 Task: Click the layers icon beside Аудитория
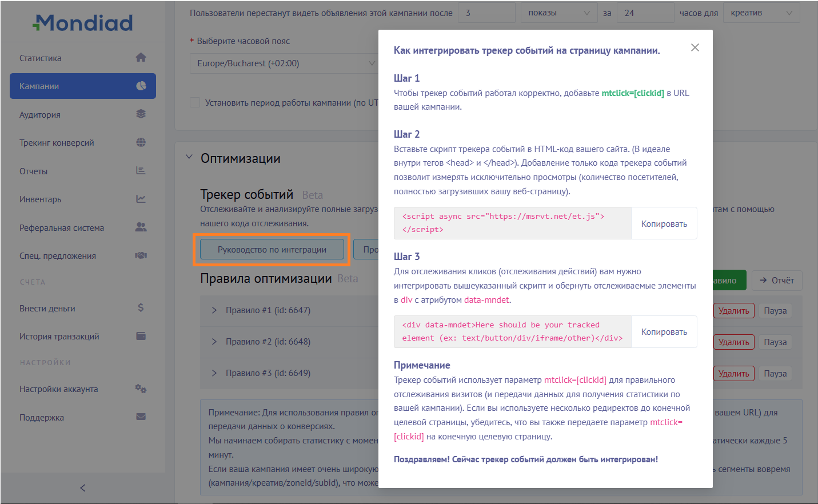point(141,114)
